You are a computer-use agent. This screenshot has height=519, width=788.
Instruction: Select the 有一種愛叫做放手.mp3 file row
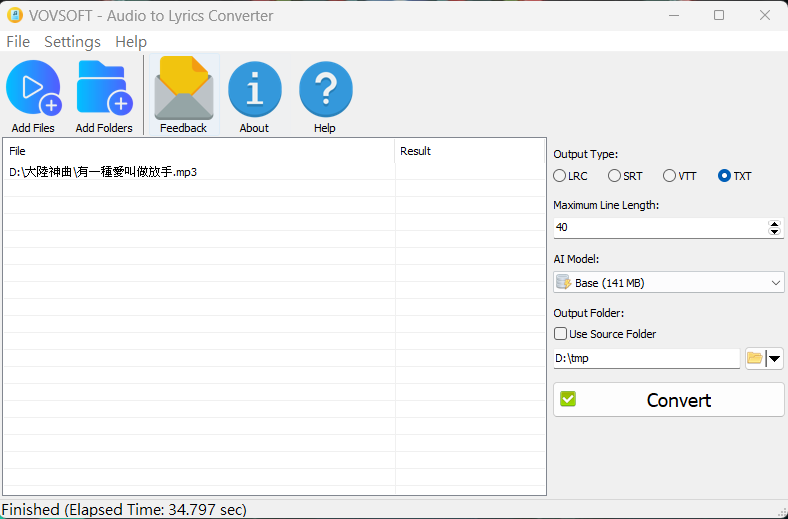point(274,172)
